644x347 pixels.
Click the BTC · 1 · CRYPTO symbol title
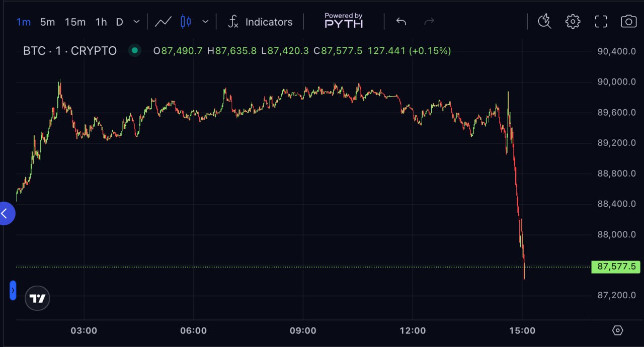pos(70,51)
